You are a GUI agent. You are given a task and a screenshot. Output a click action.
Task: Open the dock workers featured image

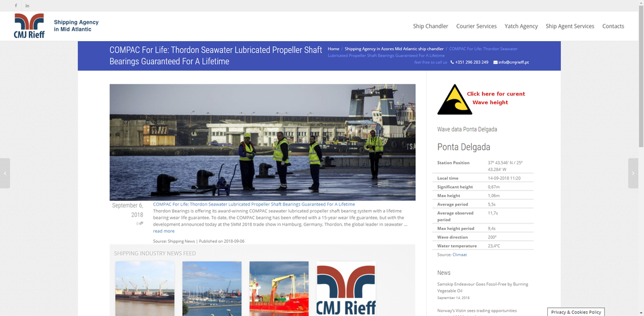(262, 142)
